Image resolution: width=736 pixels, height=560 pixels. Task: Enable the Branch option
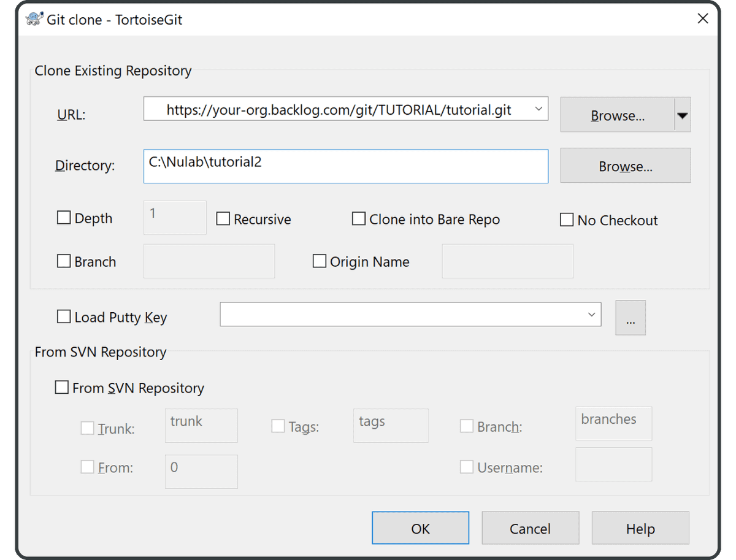point(64,261)
